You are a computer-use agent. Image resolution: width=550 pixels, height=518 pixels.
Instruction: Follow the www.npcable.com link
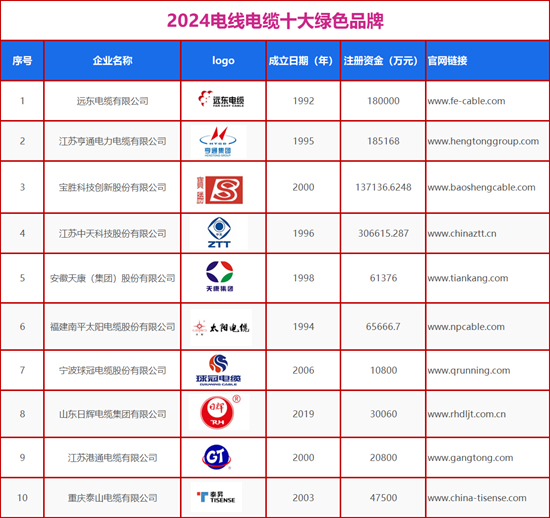pyautogui.click(x=466, y=327)
